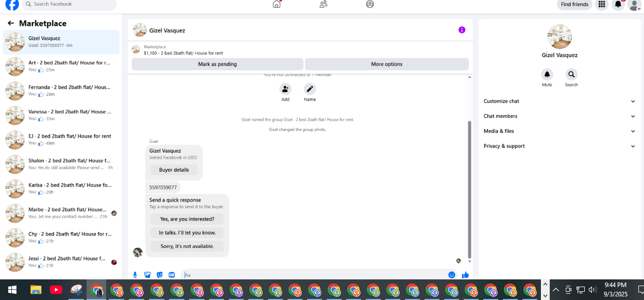Record a voice clip with microphone icon
The image size is (644, 300).
tap(135, 275)
